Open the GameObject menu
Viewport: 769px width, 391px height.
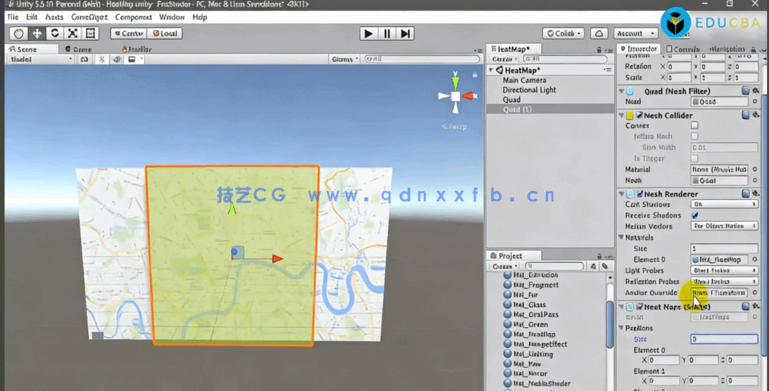89,17
